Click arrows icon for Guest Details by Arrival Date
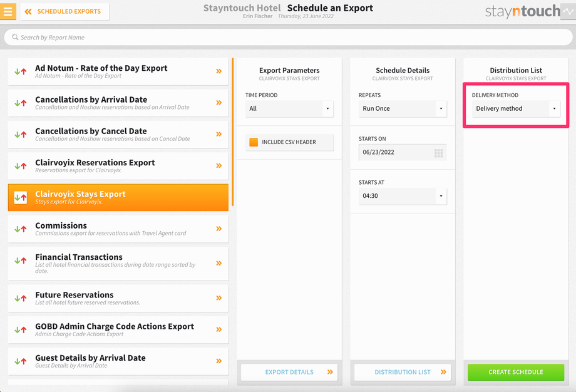 coord(21,361)
